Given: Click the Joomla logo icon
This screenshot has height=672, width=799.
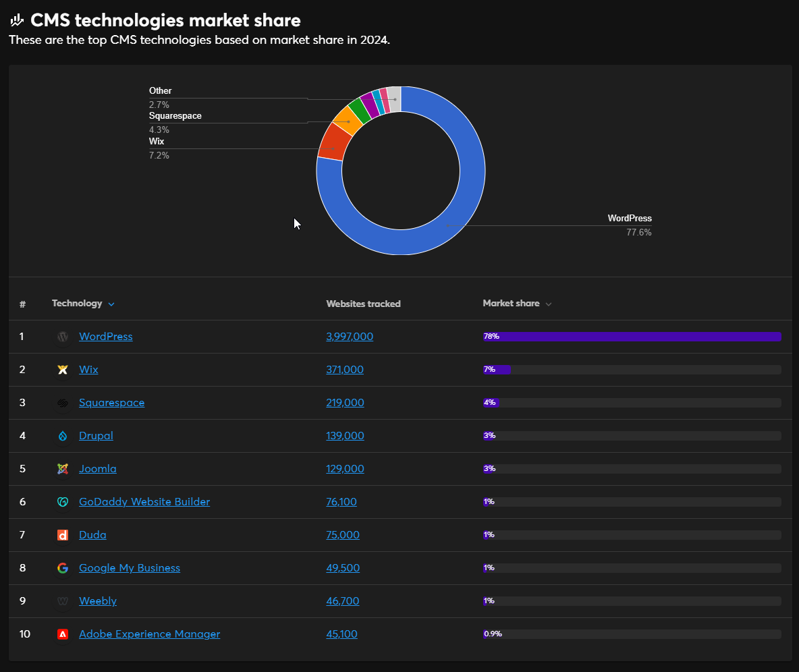Looking at the screenshot, I should [63, 469].
